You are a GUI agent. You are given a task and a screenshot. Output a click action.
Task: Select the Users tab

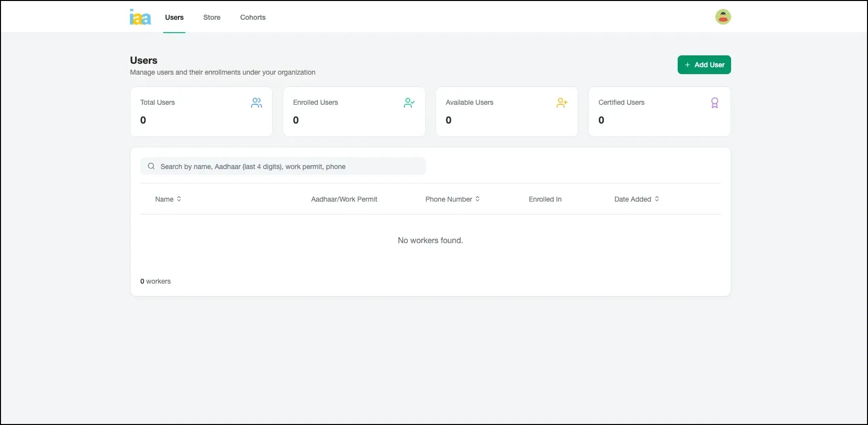point(174,17)
